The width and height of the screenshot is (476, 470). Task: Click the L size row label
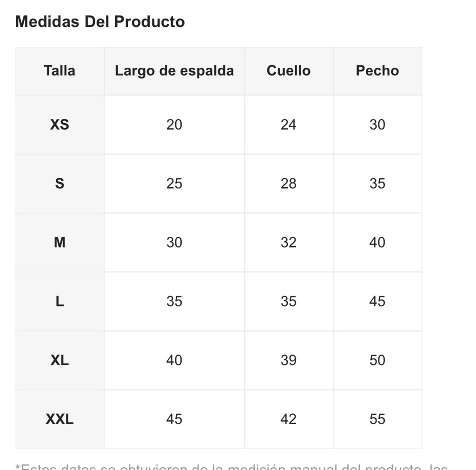click(x=59, y=301)
